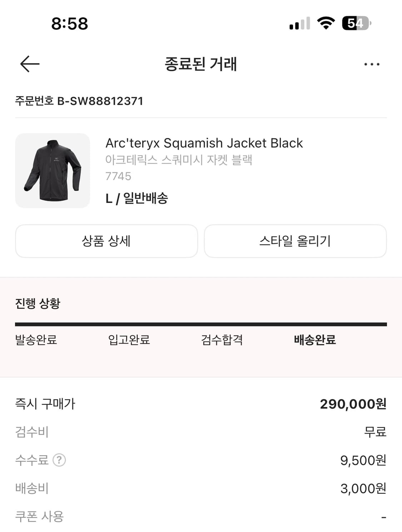Tap the help icon next to 수수료
This screenshot has height=532, width=402.
point(59,460)
